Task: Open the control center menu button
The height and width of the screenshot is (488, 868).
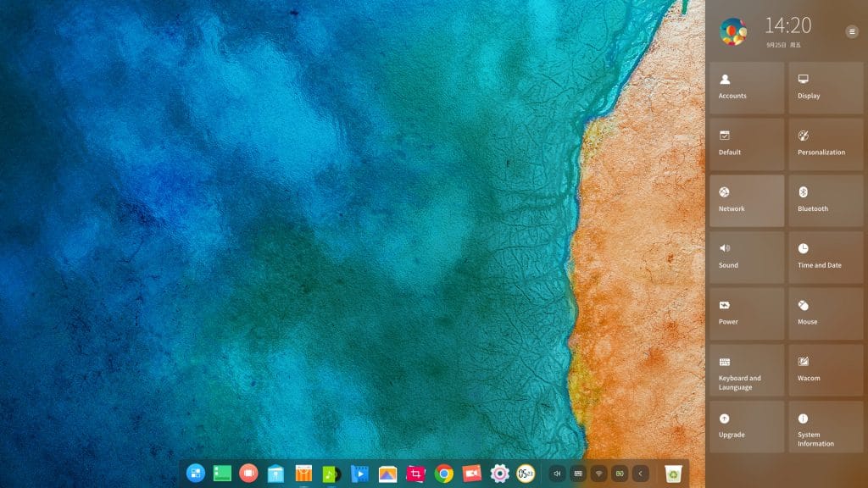Action: coord(852,31)
